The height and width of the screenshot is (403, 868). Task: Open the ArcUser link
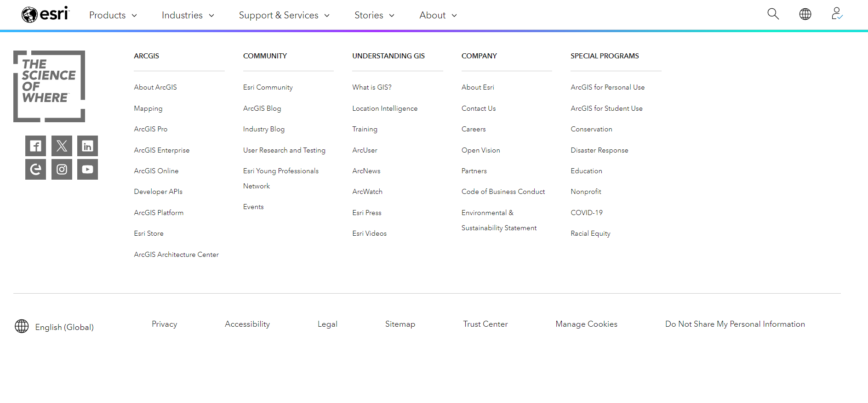coord(365,150)
